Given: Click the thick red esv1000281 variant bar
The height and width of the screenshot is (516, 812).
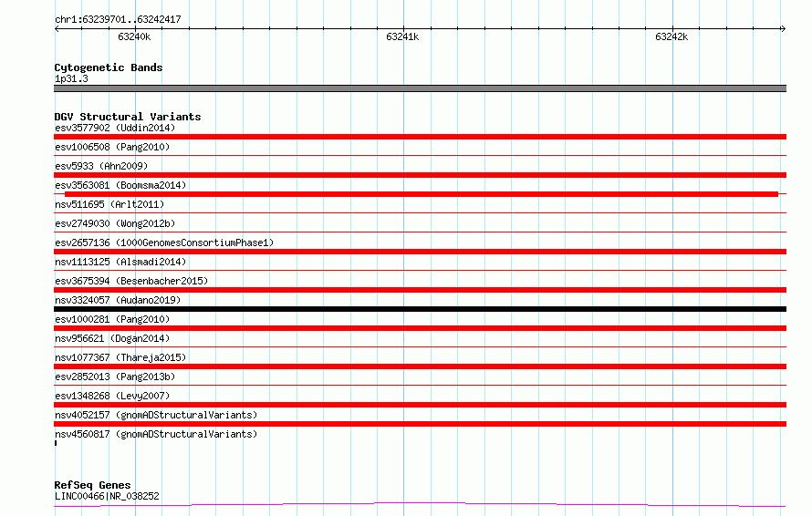Looking at the screenshot, I should [x=420, y=328].
